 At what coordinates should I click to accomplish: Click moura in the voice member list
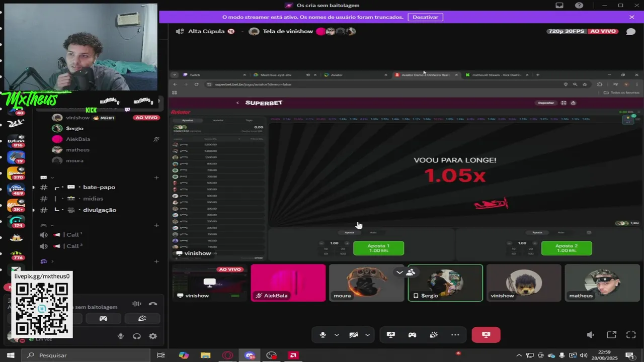coord(74,160)
